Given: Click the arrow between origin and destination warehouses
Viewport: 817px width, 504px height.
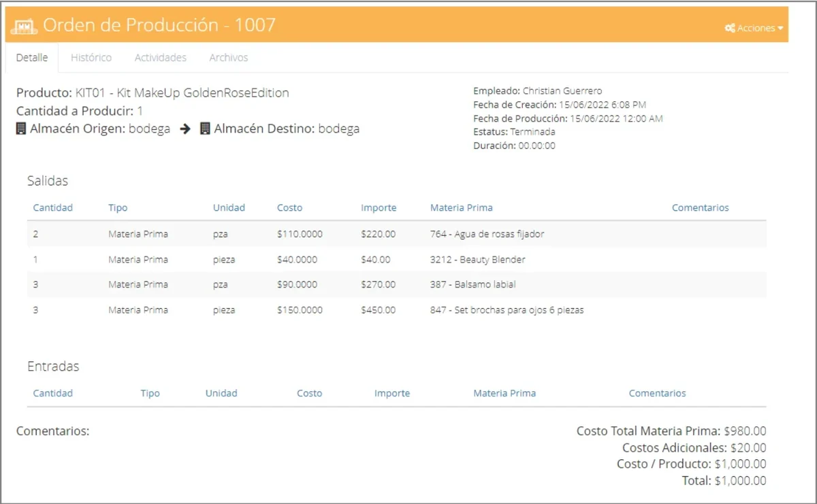Looking at the screenshot, I should click(185, 129).
